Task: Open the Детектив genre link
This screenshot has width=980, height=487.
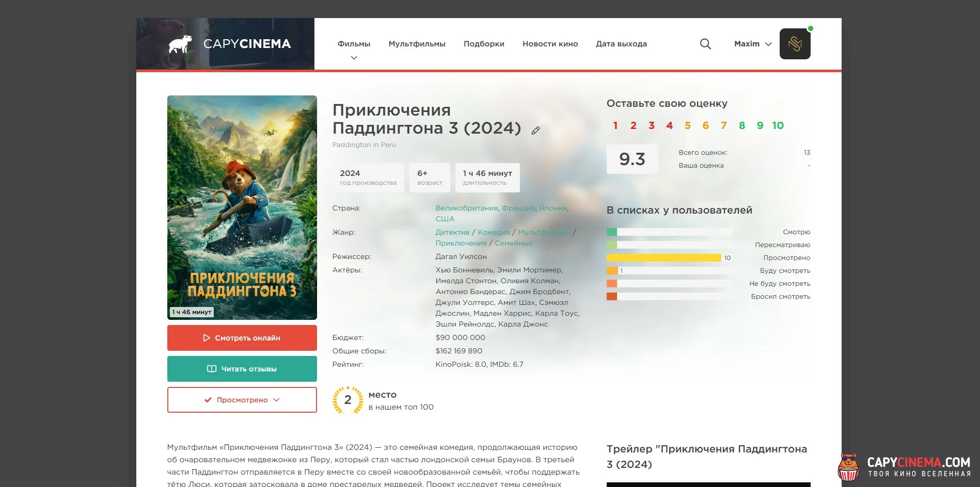Action: (452, 232)
